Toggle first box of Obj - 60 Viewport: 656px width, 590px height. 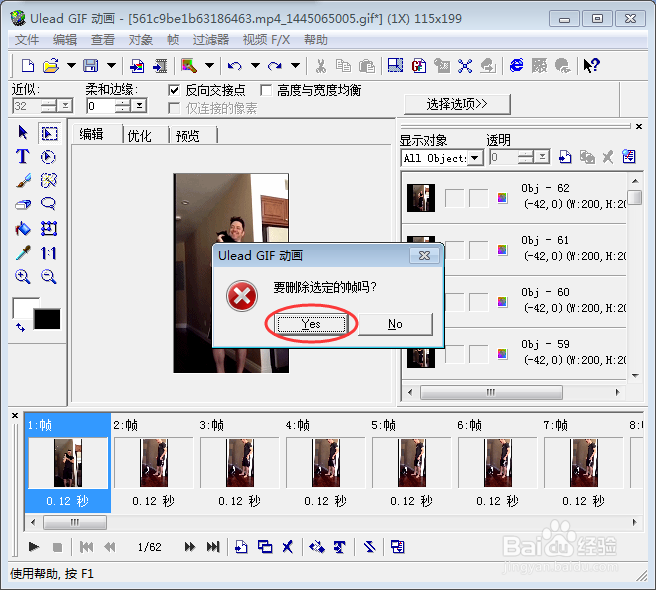pyautogui.click(x=454, y=302)
